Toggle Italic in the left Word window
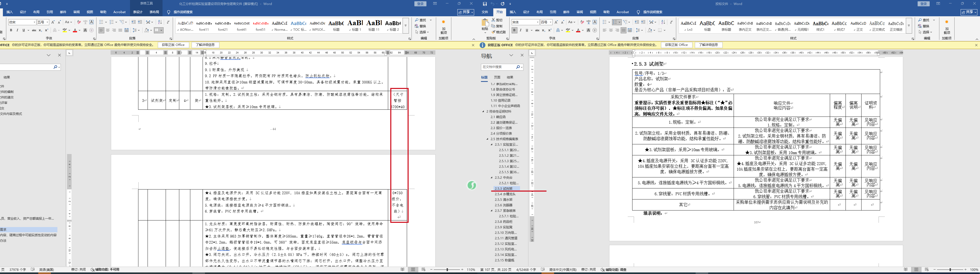980x274 pixels. pos(17,30)
